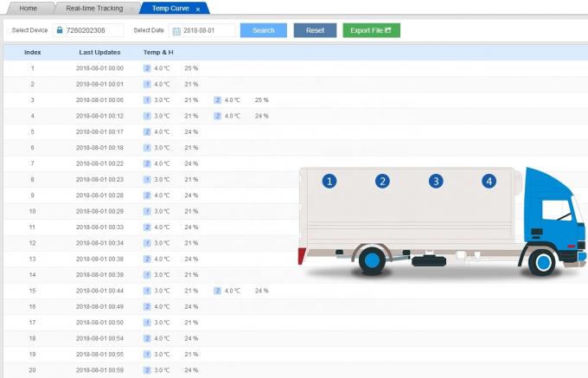588x378 pixels.
Task: Click the Search button
Action: (263, 30)
